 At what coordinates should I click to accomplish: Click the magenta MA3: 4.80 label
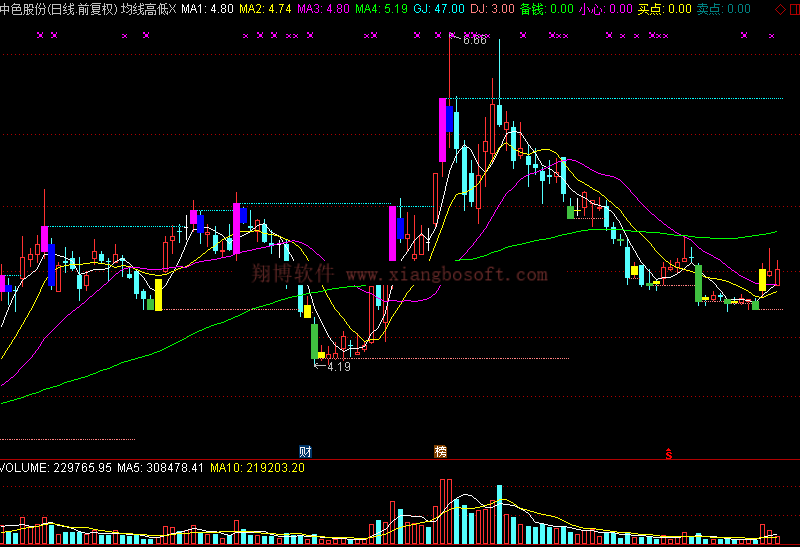click(323, 9)
